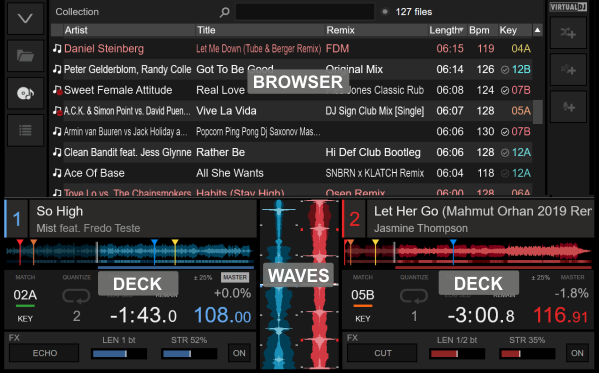Click the Collection search input field

[305, 12]
